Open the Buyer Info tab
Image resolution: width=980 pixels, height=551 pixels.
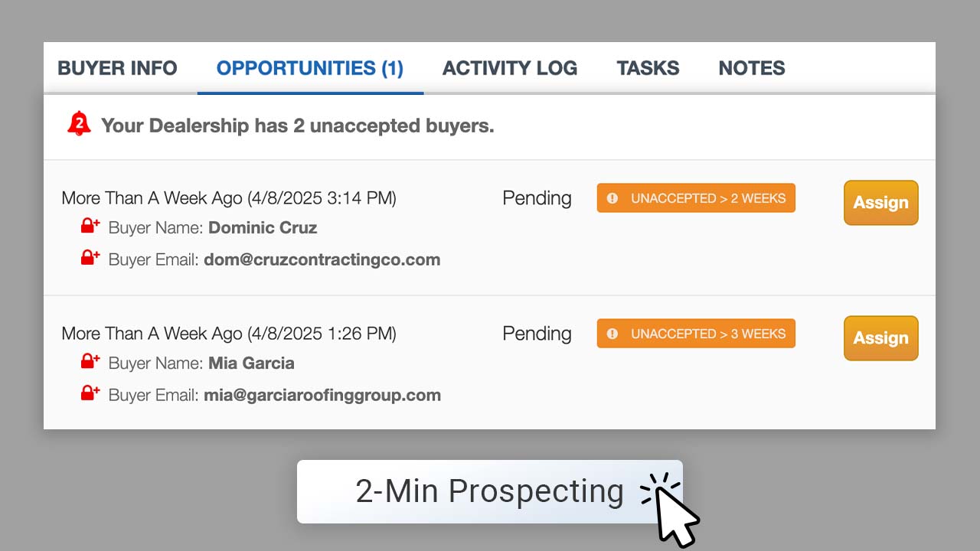(x=117, y=68)
